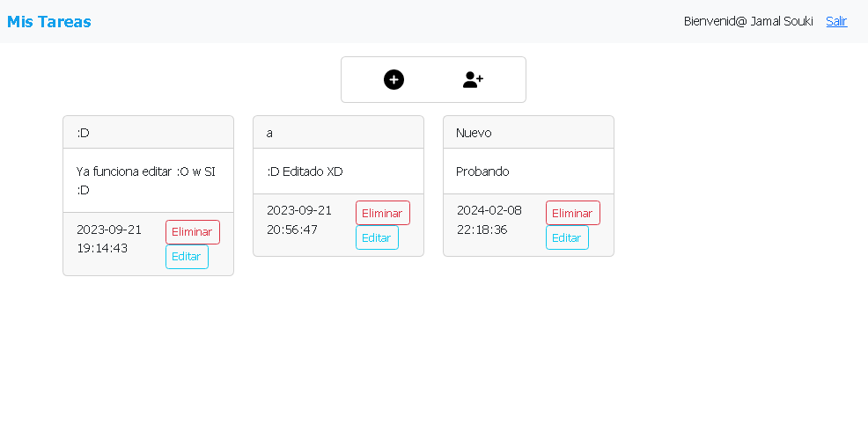
Task: Delete the ':D' task with Eliminar
Action: 193,232
